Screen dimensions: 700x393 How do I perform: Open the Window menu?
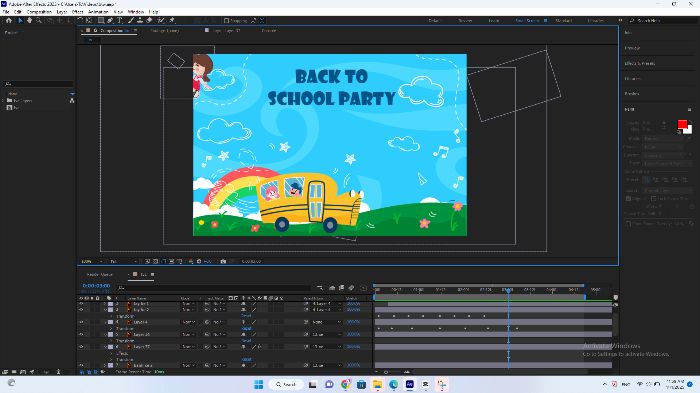pyautogui.click(x=136, y=12)
